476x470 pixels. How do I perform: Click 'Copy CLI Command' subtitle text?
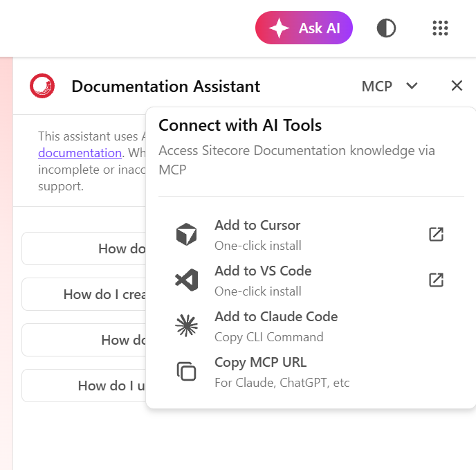268,337
